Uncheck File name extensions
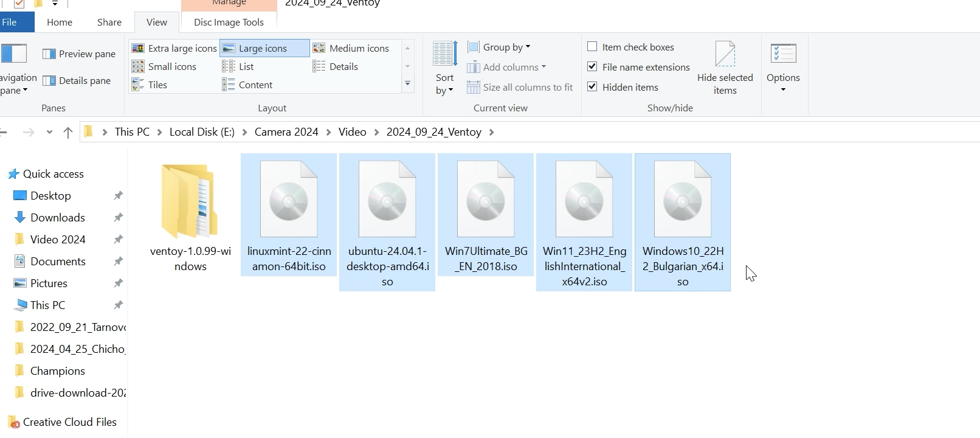980x438 pixels. (592, 67)
